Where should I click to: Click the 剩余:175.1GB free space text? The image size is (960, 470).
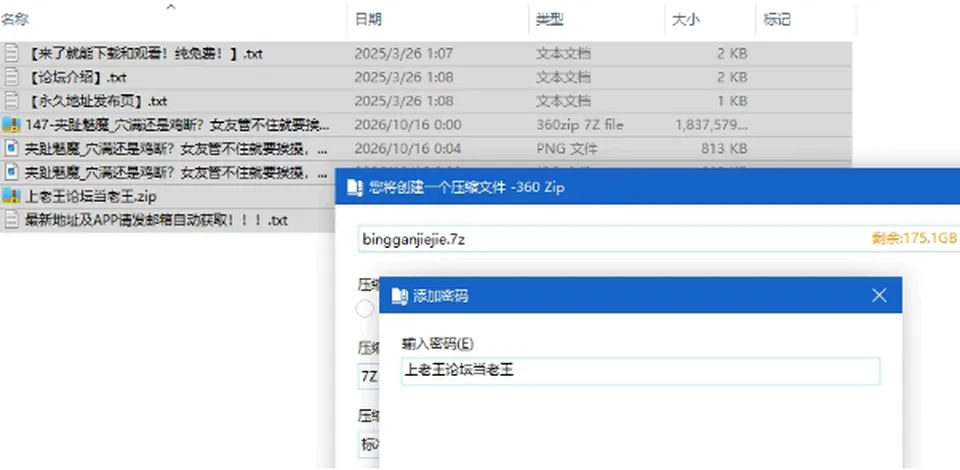tap(914, 239)
